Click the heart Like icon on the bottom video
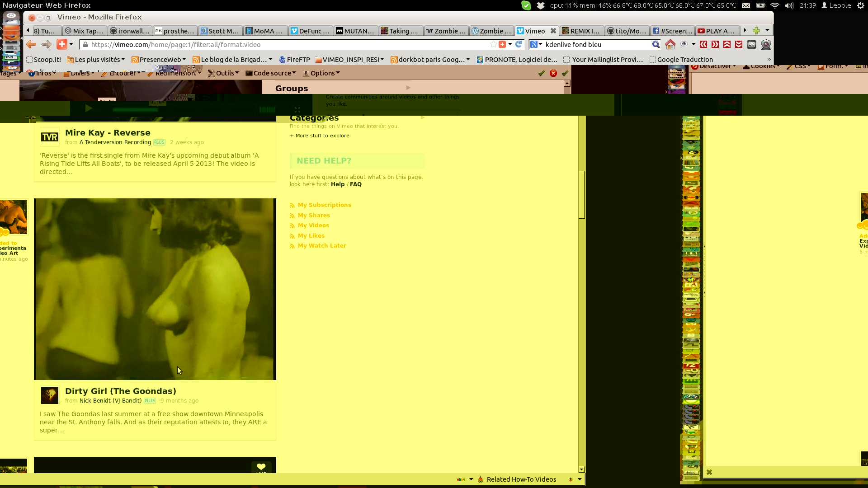This screenshot has height=488, width=868. (261, 467)
